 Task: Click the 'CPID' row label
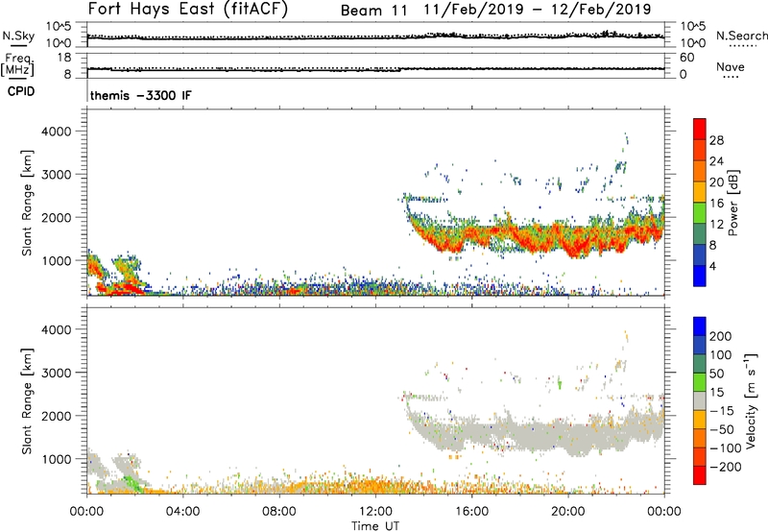(21, 91)
